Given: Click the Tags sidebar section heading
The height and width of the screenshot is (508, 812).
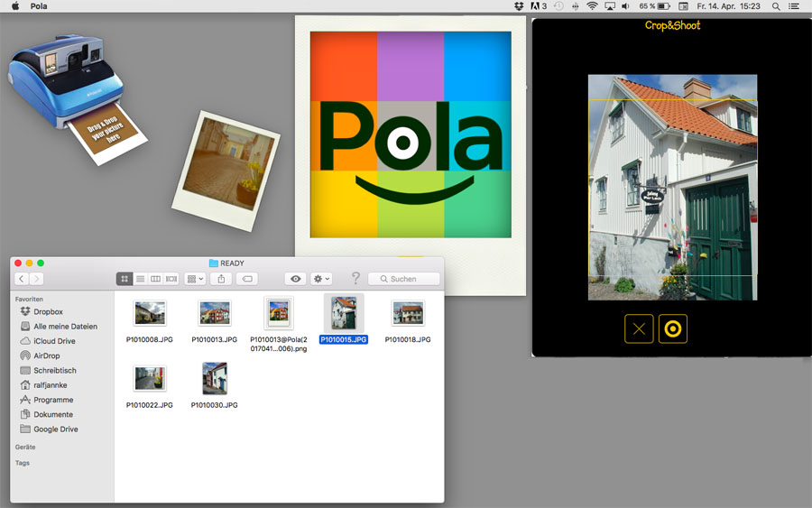Looking at the screenshot, I should click(23, 463).
